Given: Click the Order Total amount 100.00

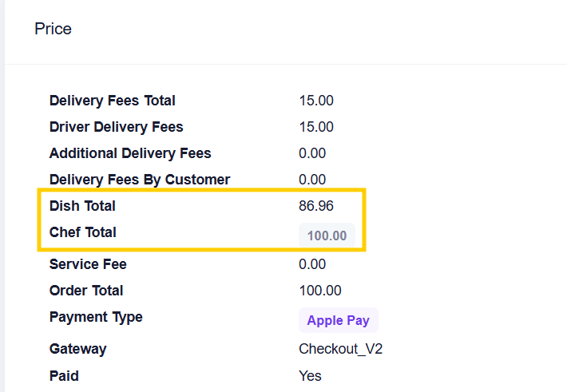Looking at the screenshot, I should pyautogui.click(x=320, y=291).
